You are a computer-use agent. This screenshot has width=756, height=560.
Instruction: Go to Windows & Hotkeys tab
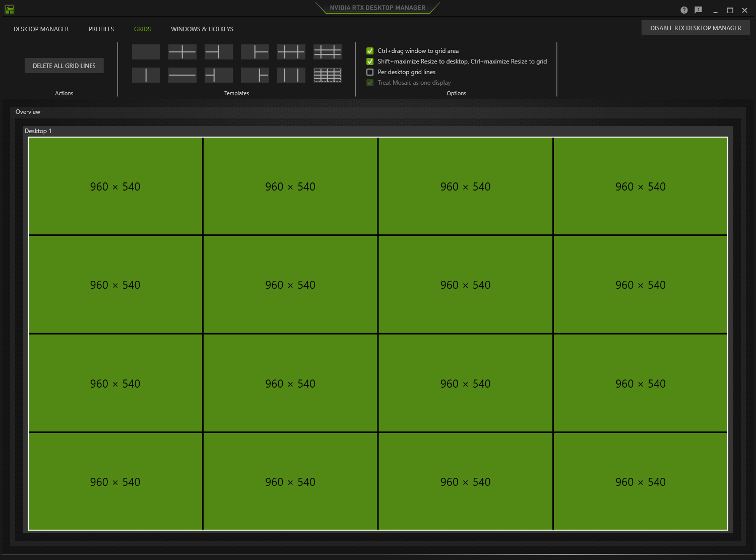(x=202, y=29)
